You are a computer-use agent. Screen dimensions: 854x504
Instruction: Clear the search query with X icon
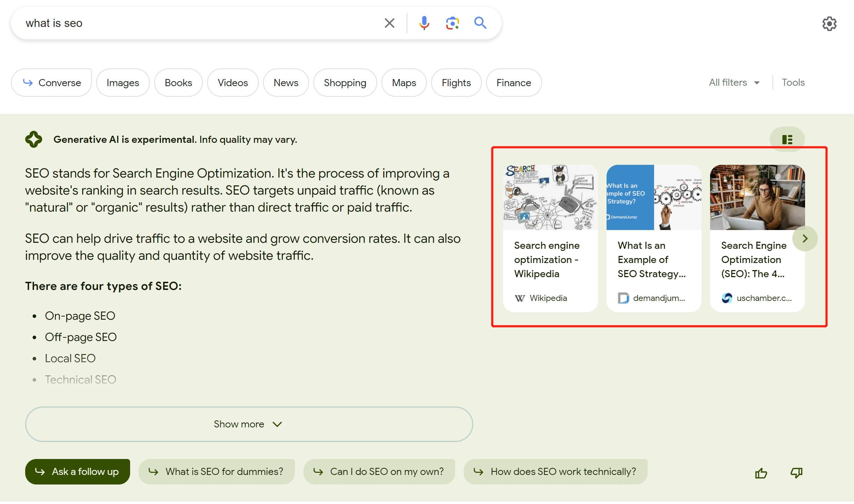(389, 23)
